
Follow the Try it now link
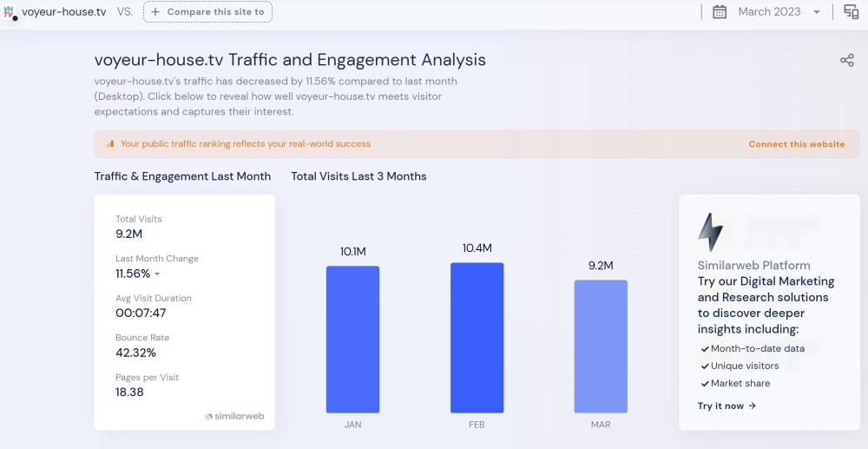727,406
